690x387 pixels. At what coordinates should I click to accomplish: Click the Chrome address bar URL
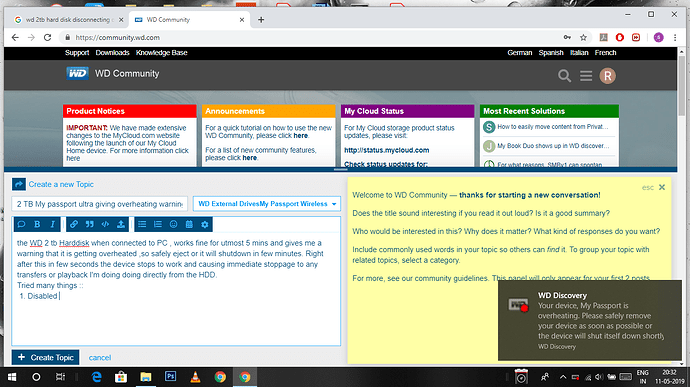tap(117, 38)
